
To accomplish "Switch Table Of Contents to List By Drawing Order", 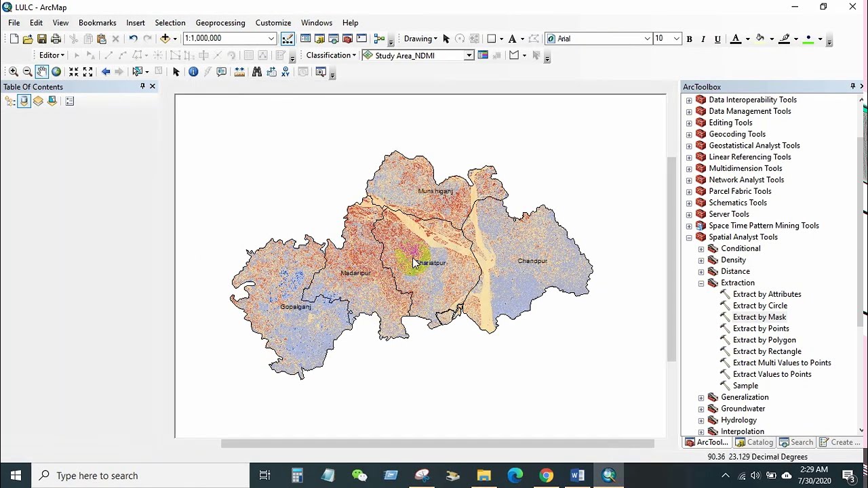I will click(x=9, y=101).
